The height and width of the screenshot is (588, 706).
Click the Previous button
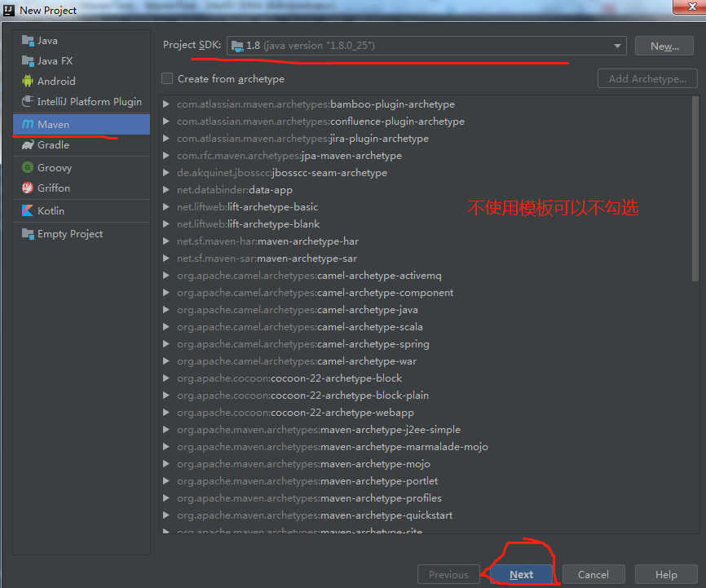coord(448,574)
